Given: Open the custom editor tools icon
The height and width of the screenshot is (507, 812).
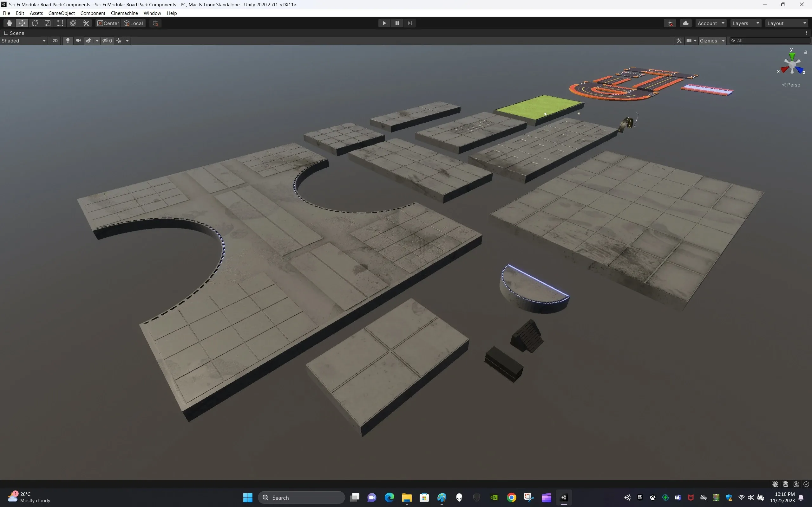Looking at the screenshot, I should click(x=86, y=23).
